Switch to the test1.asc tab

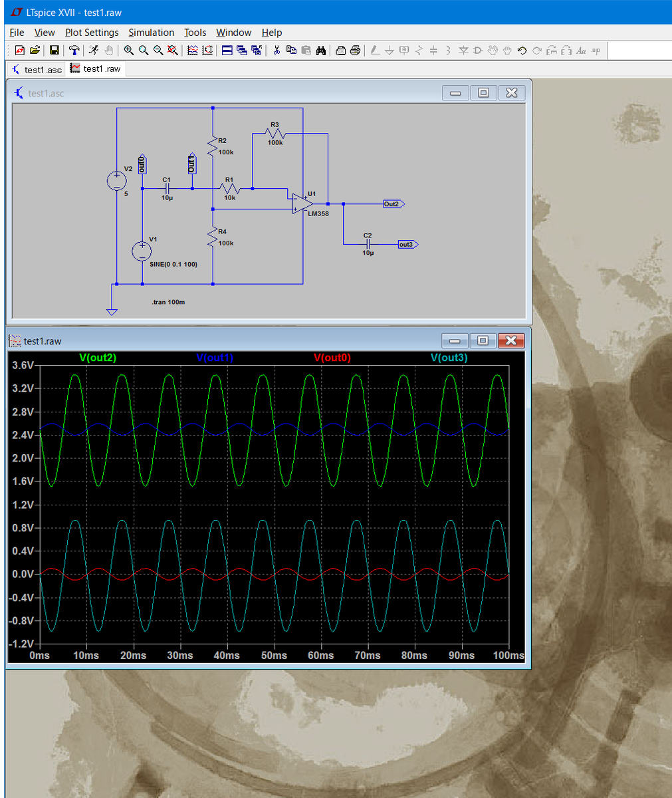point(37,69)
